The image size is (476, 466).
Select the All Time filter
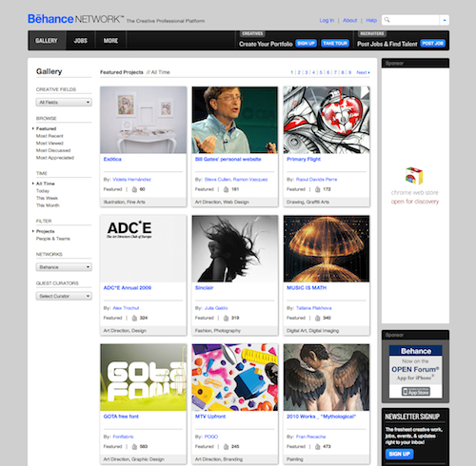click(46, 184)
